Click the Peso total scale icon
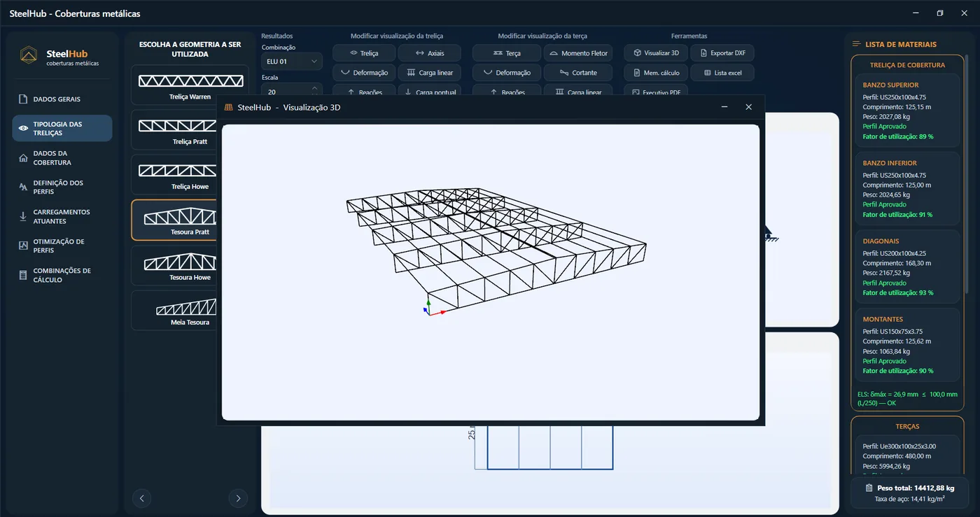Screen dimensions: 980x517 (x=869, y=488)
